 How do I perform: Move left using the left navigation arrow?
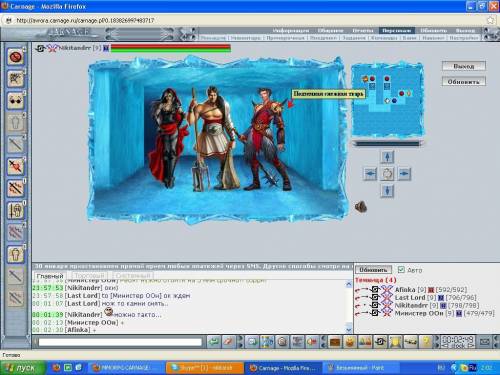[370, 174]
